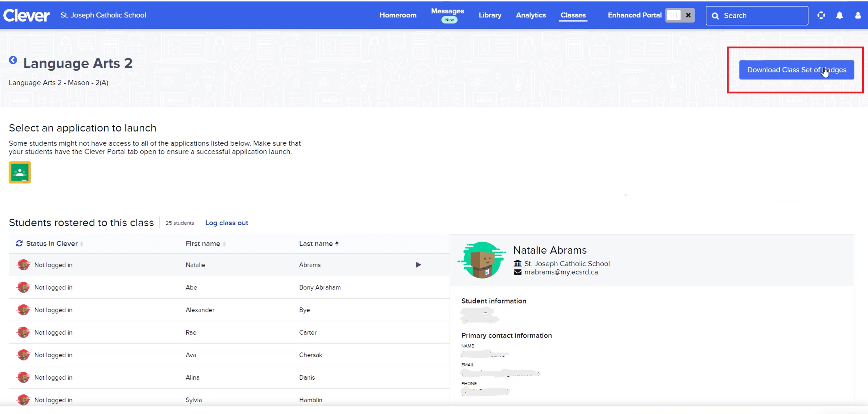
Task: Click Sylvia Hamblin status avatar icon
Action: (23, 400)
